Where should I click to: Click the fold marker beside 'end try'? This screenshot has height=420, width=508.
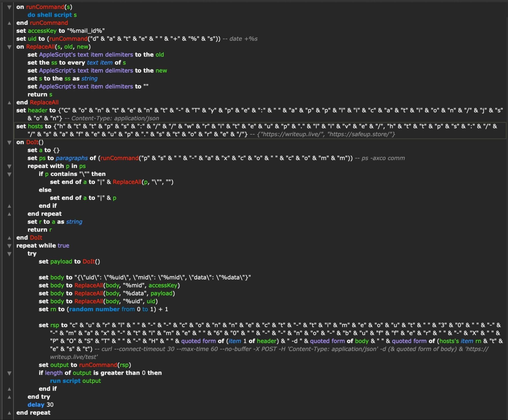pyautogui.click(x=9, y=397)
